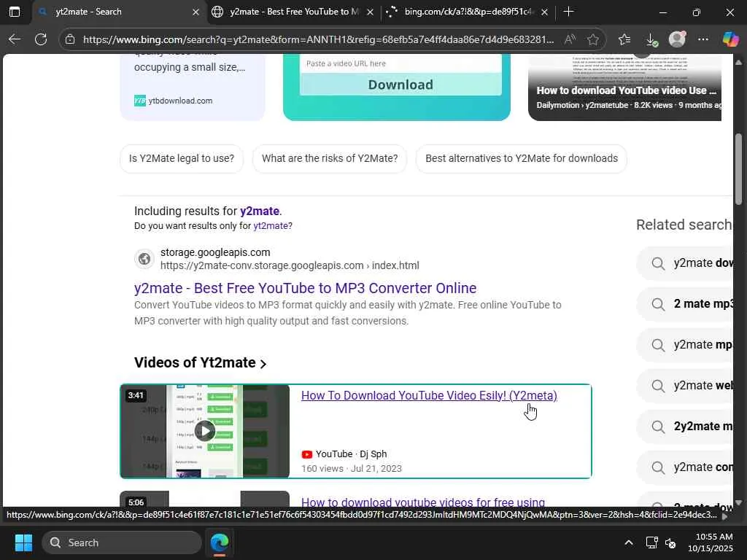Open y2mate Best Free YouTube to MP3 Converter result
This screenshot has height=560, width=747.
pyautogui.click(x=306, y=288)
